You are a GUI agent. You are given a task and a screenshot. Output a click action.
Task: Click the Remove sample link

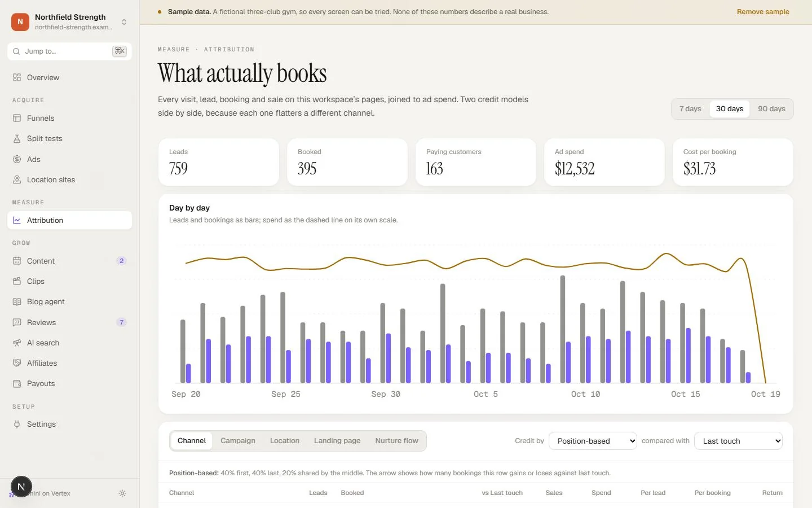coord(763,12)
